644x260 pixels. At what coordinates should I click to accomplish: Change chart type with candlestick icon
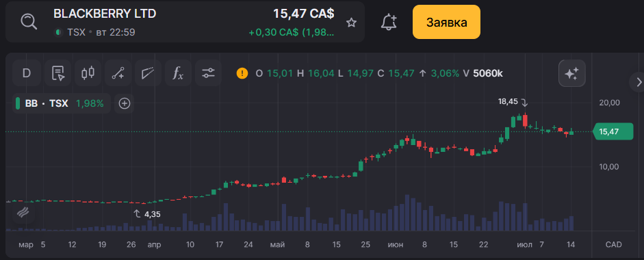[x=88, y=73]
